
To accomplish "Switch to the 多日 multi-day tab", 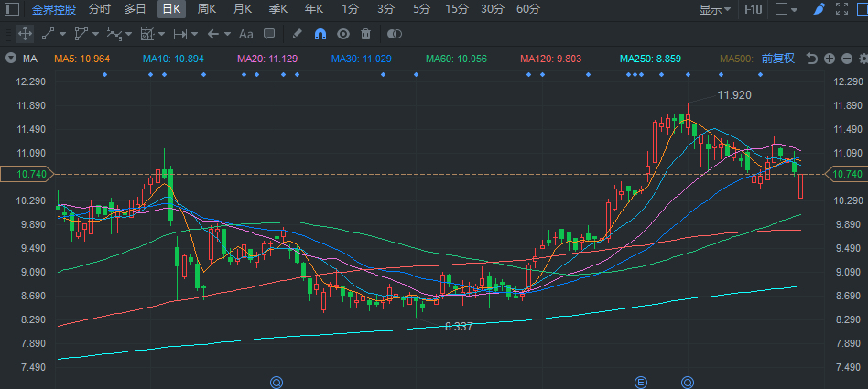I will pos(136,9).
